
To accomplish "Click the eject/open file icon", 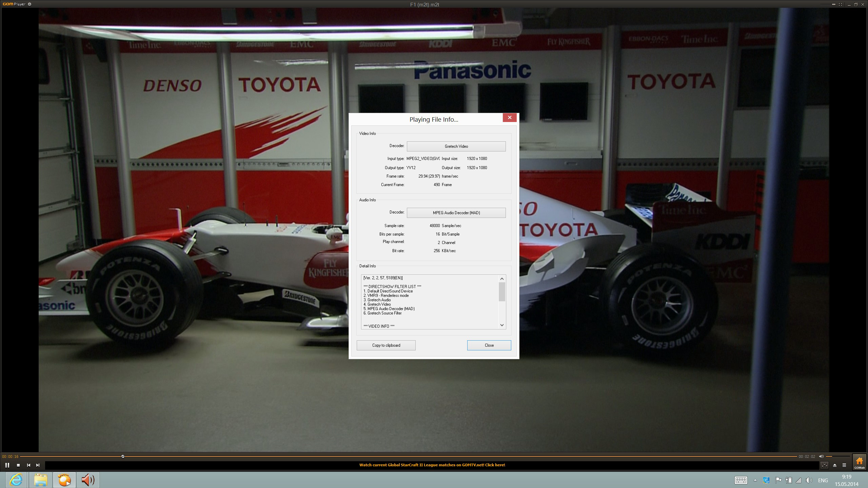I will point(835,465).
